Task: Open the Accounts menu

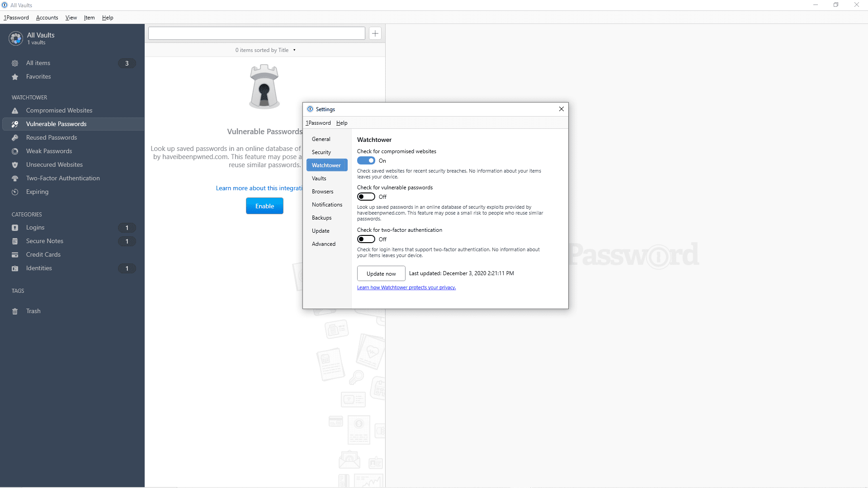Action: (x=47, y=18)
